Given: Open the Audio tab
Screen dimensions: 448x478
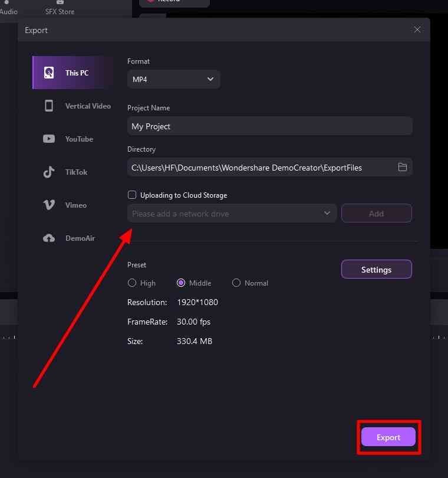Looking at the screenshot, I should coord(8,8).
